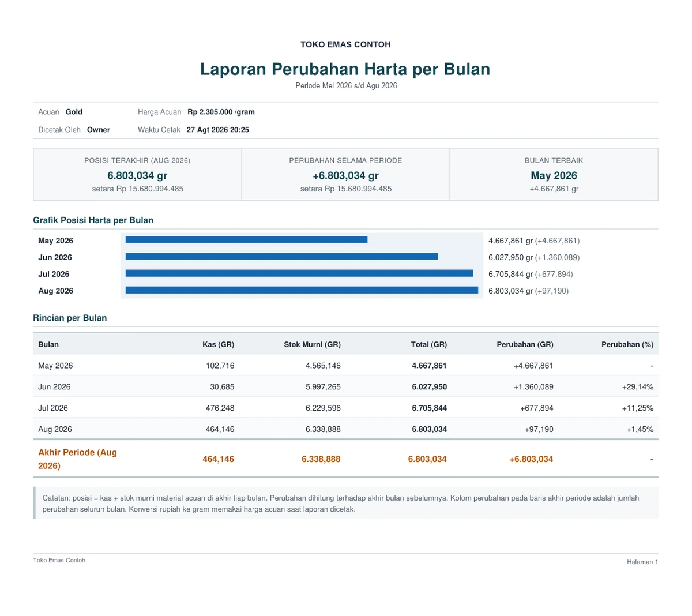Select the Dicetak Oleh value Owner
The image size is (692, 616).
click(x=99, y=130)
